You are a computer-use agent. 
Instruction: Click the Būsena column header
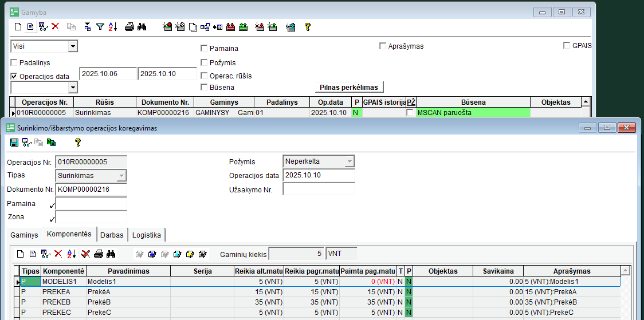(473, 102)
